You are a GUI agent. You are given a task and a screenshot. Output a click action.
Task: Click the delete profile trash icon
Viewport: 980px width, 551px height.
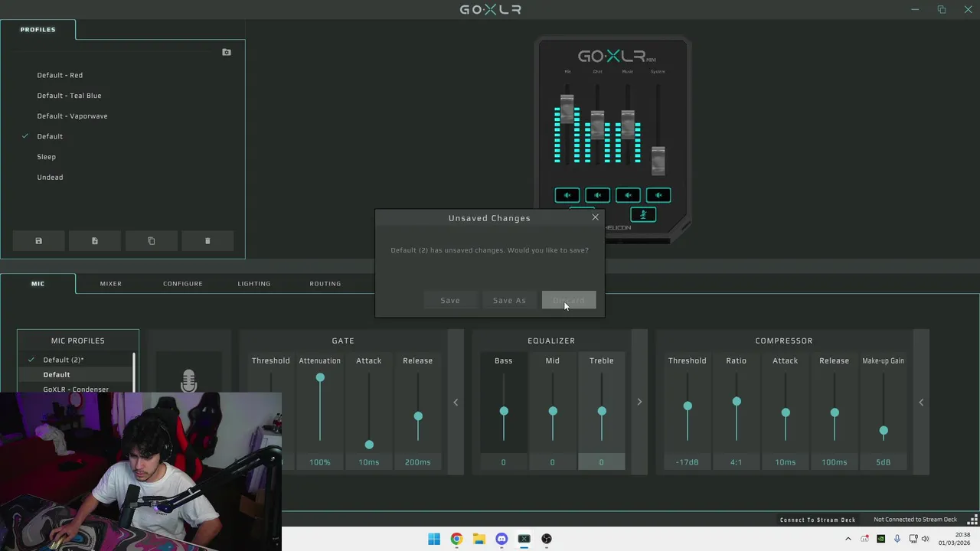coord(207,241)
